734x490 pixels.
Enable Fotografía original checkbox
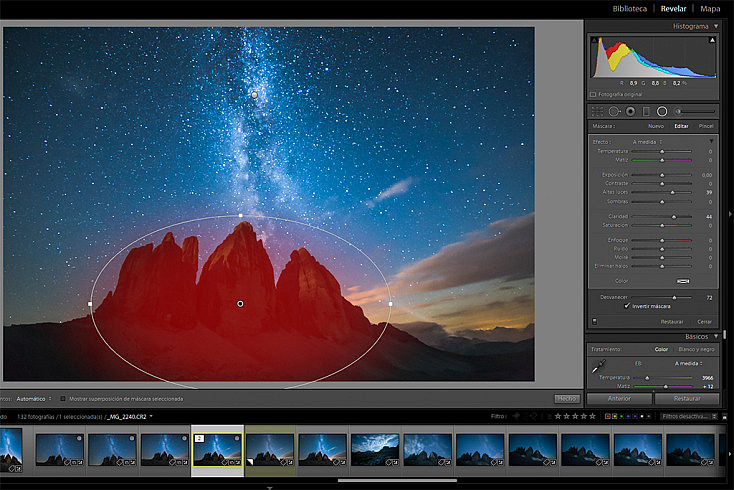tap(593, 95)
